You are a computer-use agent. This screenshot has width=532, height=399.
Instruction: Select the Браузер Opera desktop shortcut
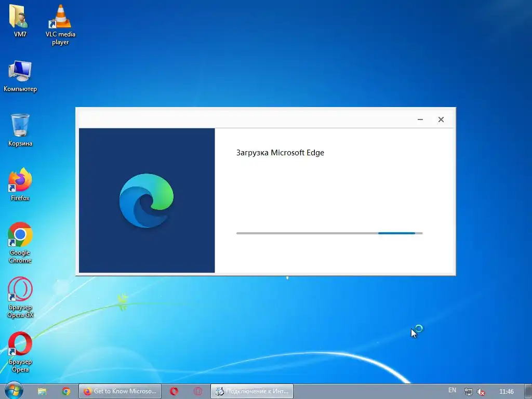click(x=20, y=352)
